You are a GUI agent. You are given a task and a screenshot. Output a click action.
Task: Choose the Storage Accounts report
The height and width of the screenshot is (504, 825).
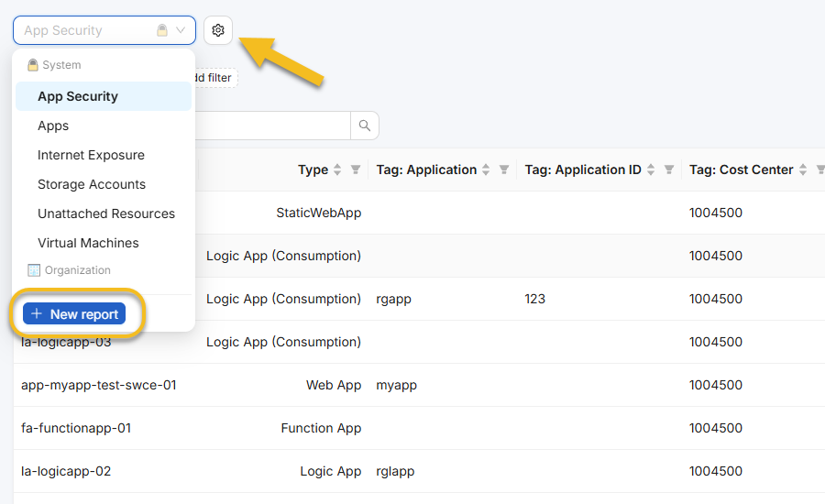104,185
